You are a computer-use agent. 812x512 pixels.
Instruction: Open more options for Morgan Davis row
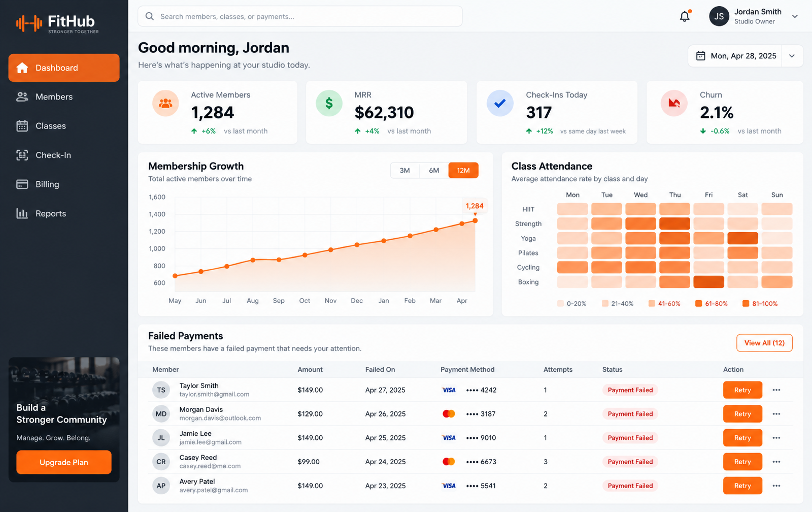(776, 414)
